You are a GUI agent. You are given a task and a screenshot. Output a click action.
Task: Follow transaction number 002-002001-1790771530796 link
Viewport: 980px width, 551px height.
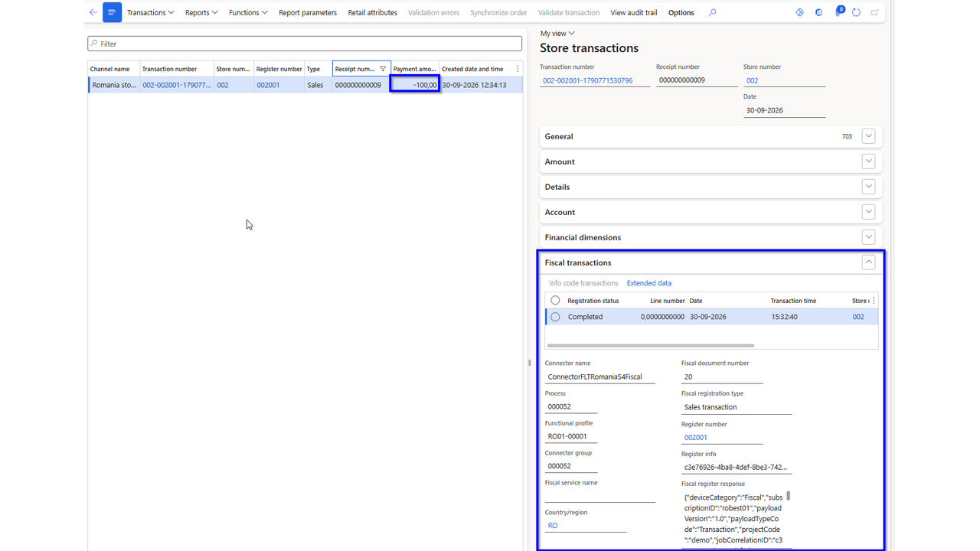point(587,80)
